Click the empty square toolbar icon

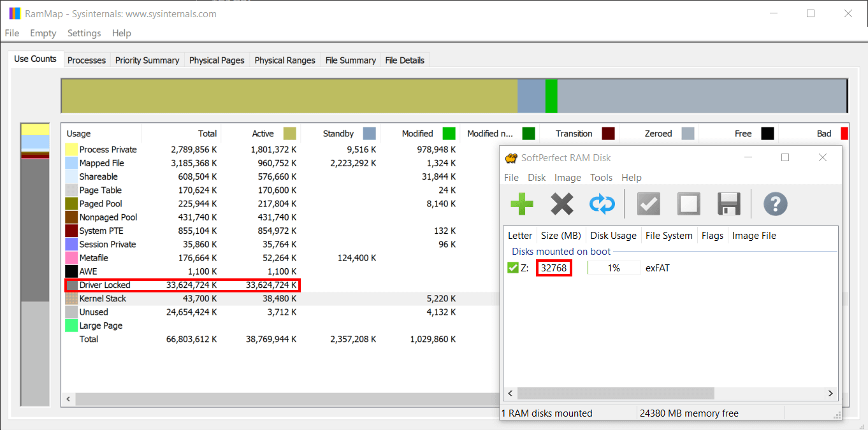[x=688, y=204]
